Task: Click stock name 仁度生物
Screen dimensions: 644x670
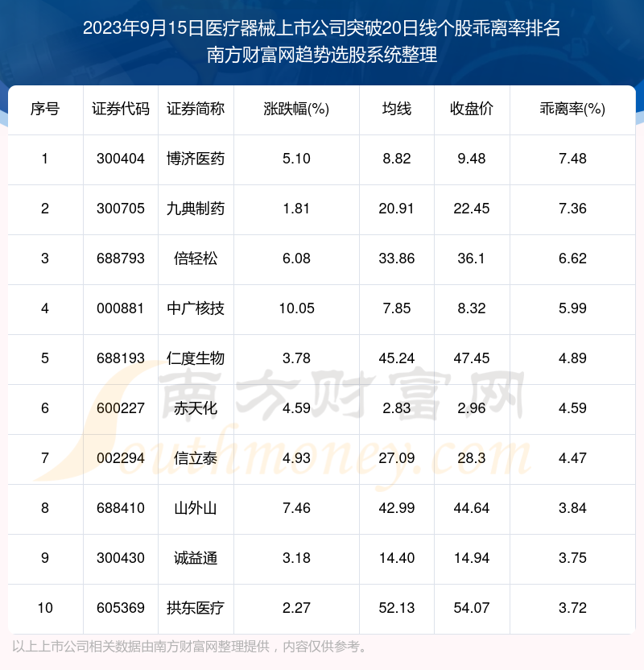Action: 196,358
